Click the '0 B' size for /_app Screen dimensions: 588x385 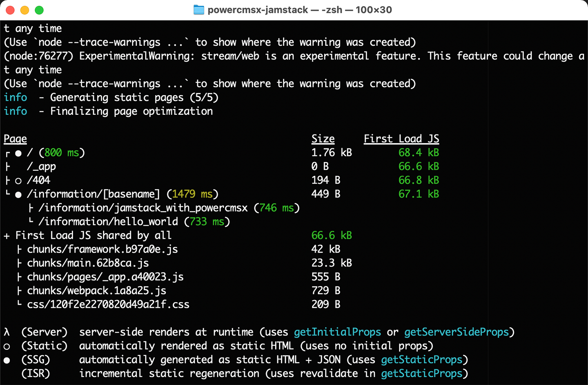click(x=320, y=167)
